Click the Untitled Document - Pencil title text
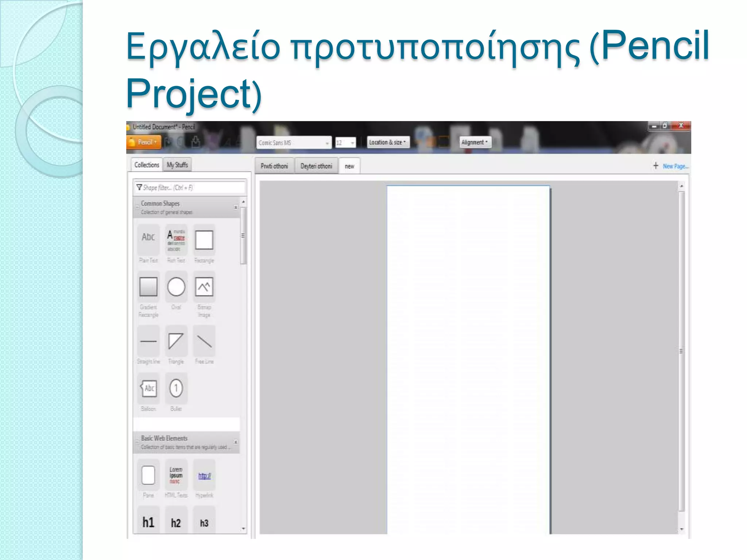 [164, 127]
